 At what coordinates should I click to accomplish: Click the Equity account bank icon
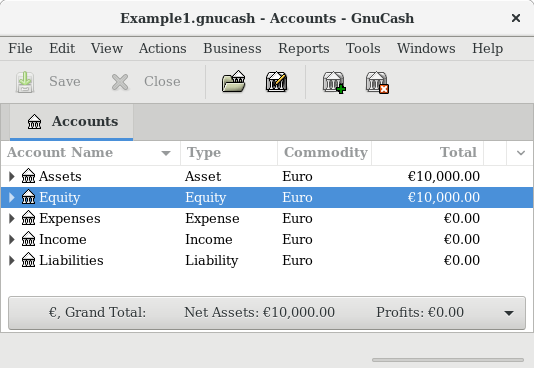coord(28,197)
